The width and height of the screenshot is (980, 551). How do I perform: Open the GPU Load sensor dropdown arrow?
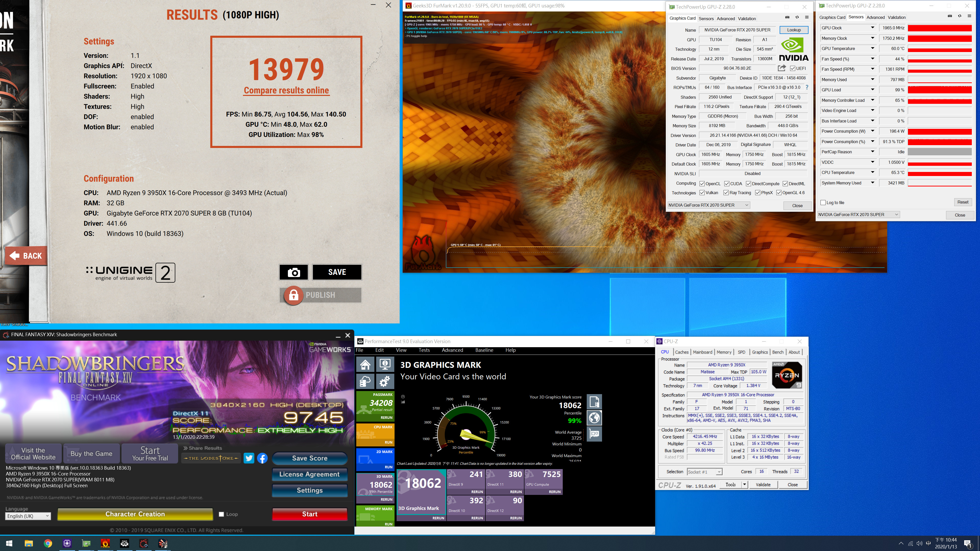pyautogui.click(x=873, y=90)
